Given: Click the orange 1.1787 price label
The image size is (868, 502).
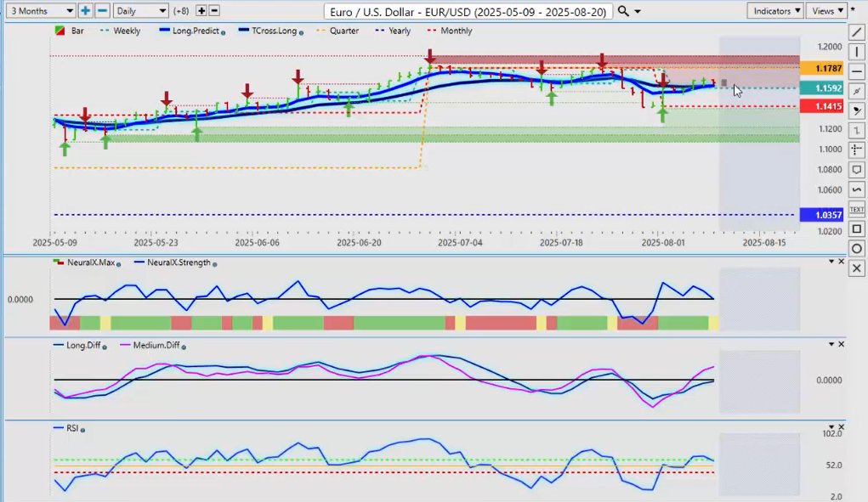Looking at the screenshot, I should pos(817,68).
